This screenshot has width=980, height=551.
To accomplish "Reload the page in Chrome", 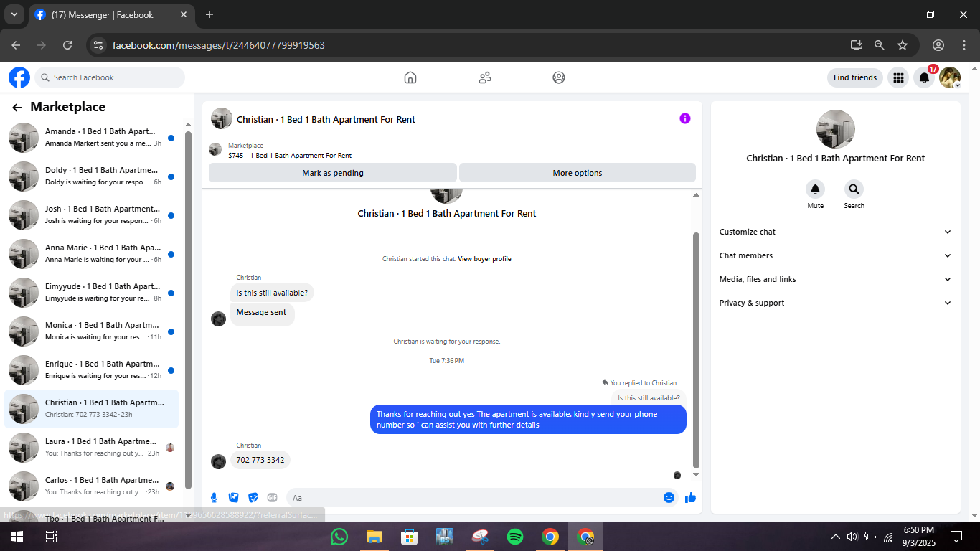I will 67,45.
